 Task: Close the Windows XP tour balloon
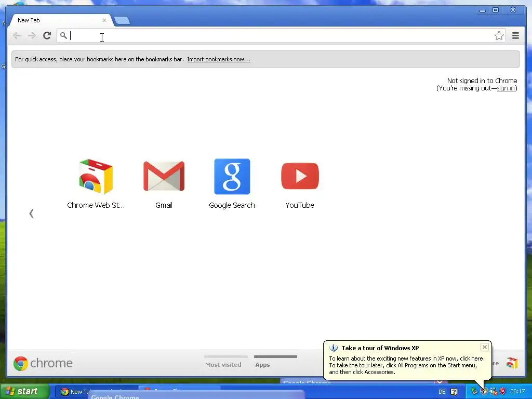(x=485, y=347)
